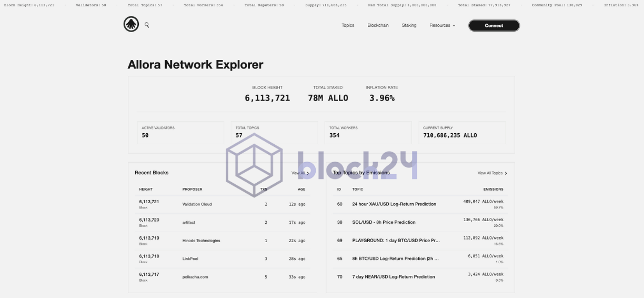Select proposer LinkPool
Viewport: 644px width, 298px height.
pos(190,259)
